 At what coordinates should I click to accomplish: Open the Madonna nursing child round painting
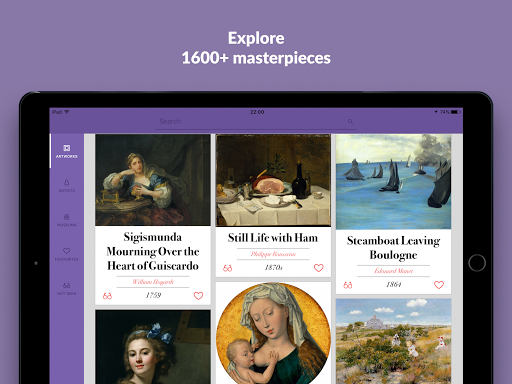pyautogui.click(x=273, y=333)
